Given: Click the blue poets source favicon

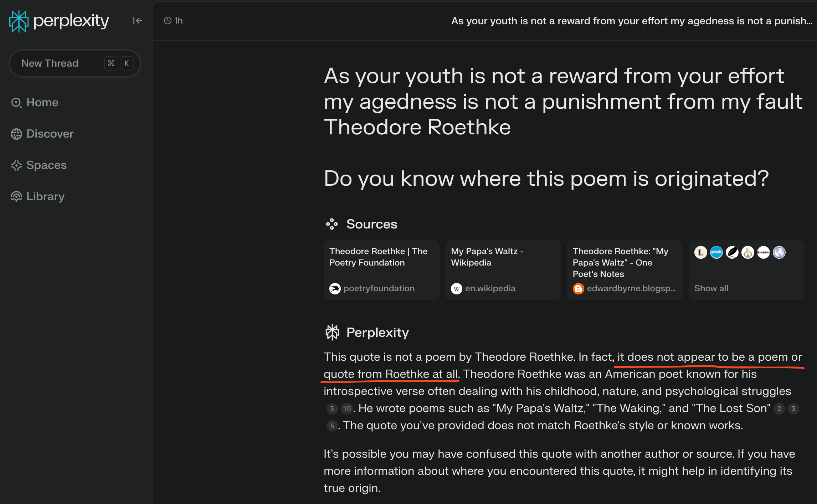Looking at the screenshot, I should point(716,252).
